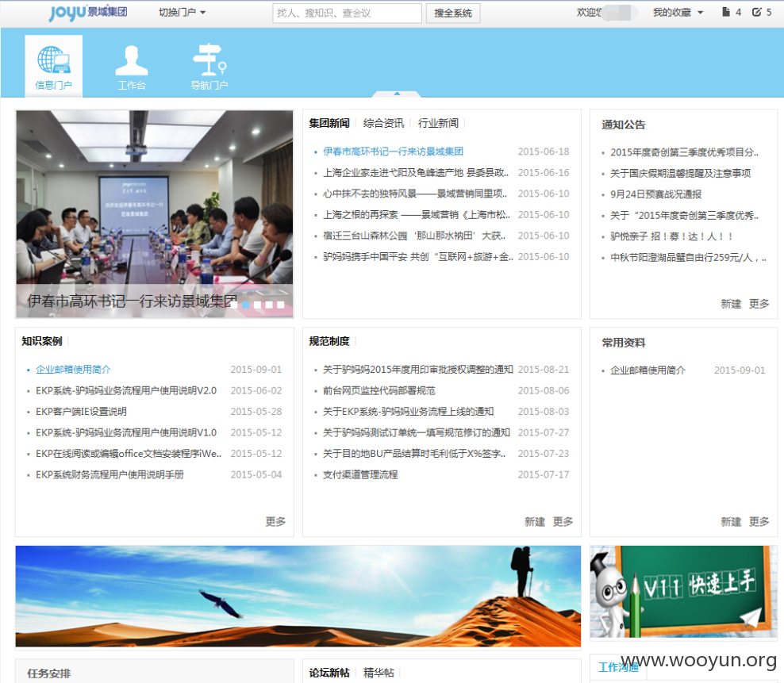This screenshot has height=683, width=784.
Task: Open notice 9月24日预赛战况通报
Action: (x=656, y=194)
